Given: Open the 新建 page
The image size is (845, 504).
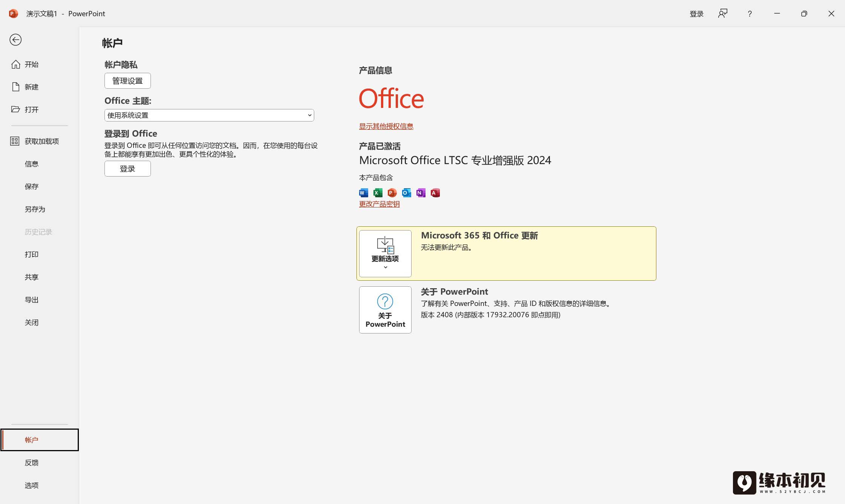Looking at the screenshot, I should (x=39, y=87).
